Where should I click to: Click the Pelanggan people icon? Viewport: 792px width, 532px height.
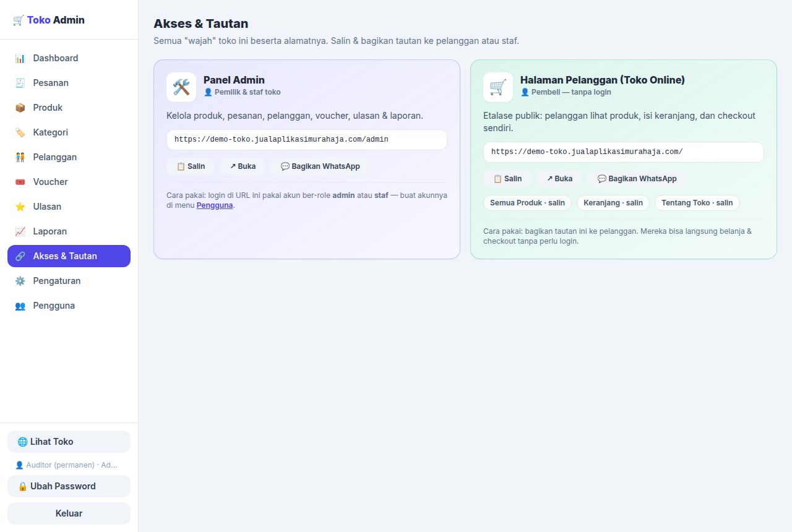coord(20,157)
